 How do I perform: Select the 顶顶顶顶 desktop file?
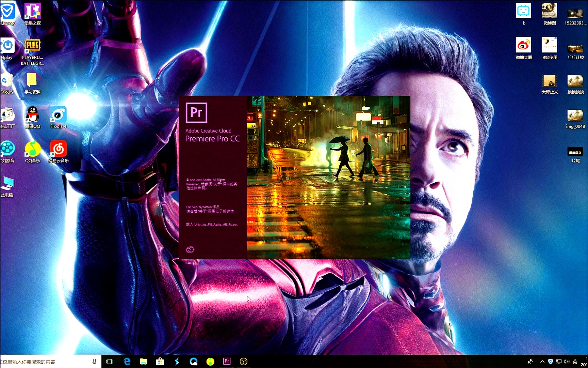575,85
